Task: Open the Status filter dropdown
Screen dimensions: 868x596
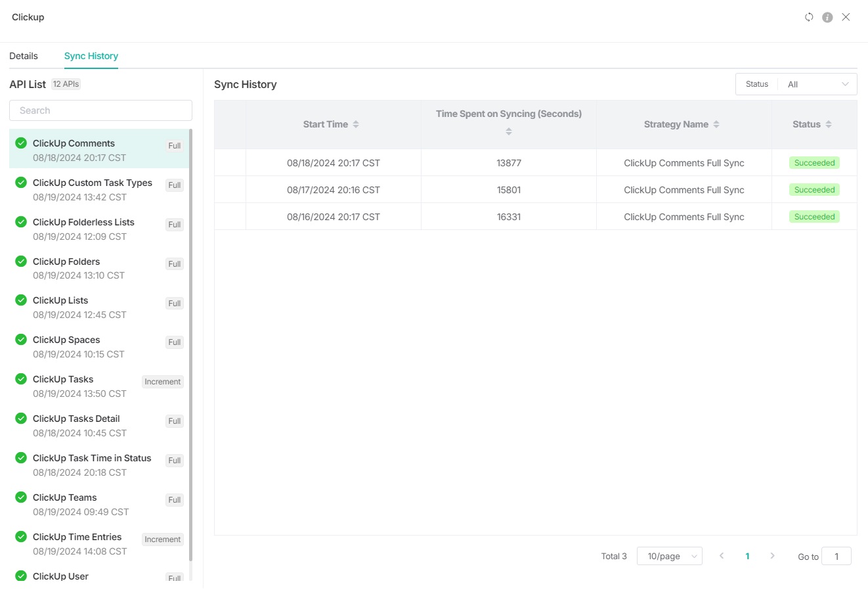Action: pos(817,84)
